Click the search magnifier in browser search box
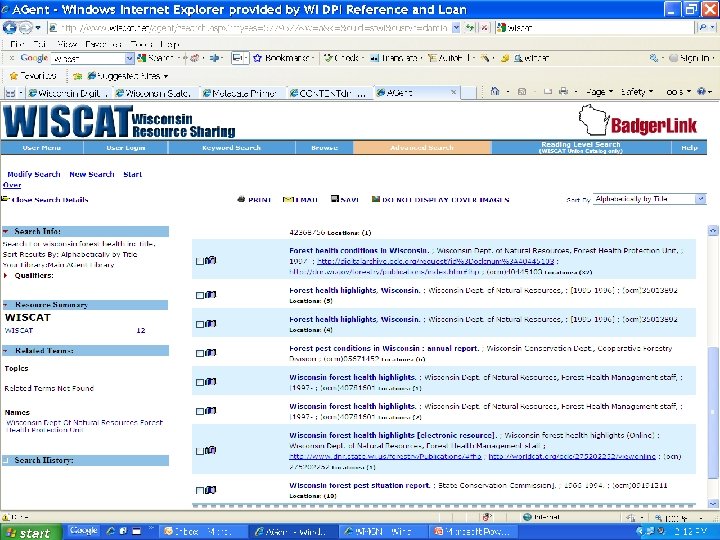Viewport: 720px width, 540px height. click(x=703, y=28)
